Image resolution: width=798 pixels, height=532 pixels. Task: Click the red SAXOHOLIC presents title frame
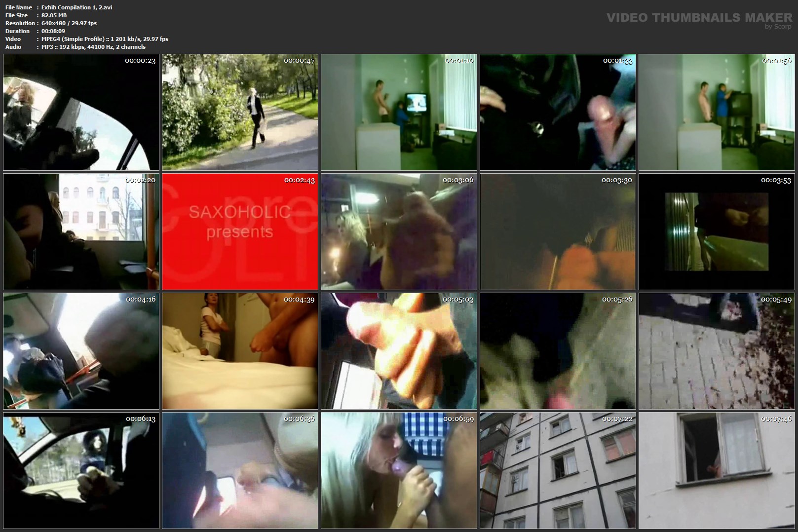point(240,231)
